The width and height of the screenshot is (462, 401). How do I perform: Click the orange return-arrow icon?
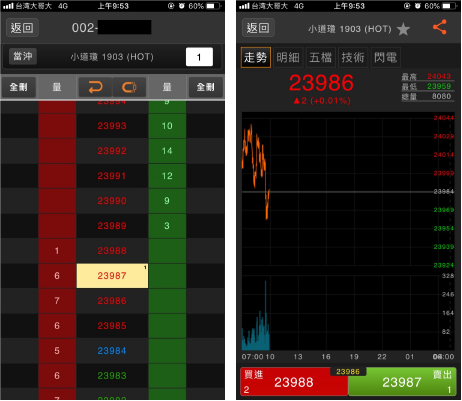click(95, 87)
